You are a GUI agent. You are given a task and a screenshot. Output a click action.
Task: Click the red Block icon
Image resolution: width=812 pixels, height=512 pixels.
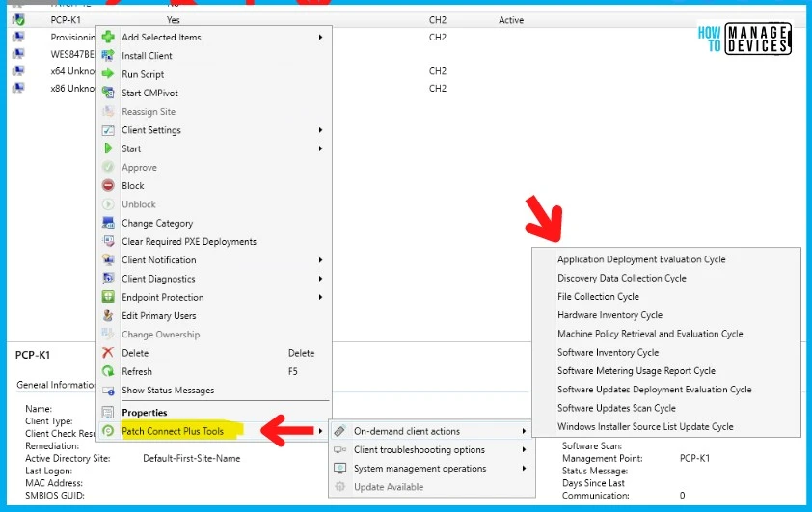point(108,185)
